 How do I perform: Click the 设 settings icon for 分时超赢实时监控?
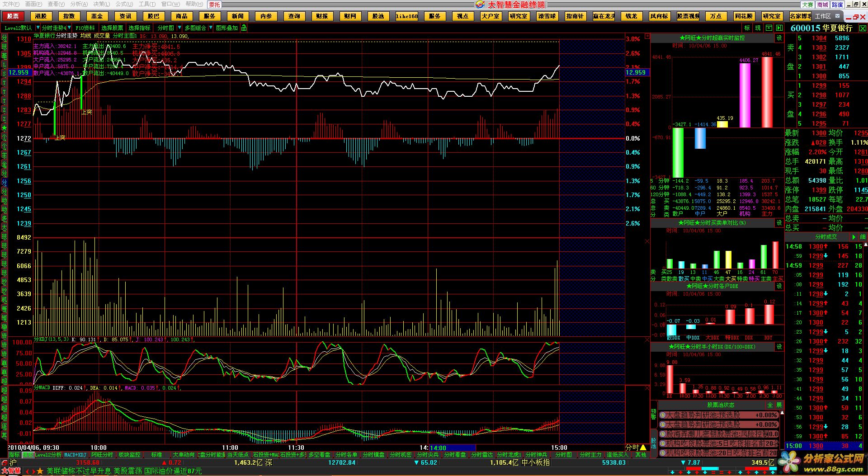click(779, 38)
